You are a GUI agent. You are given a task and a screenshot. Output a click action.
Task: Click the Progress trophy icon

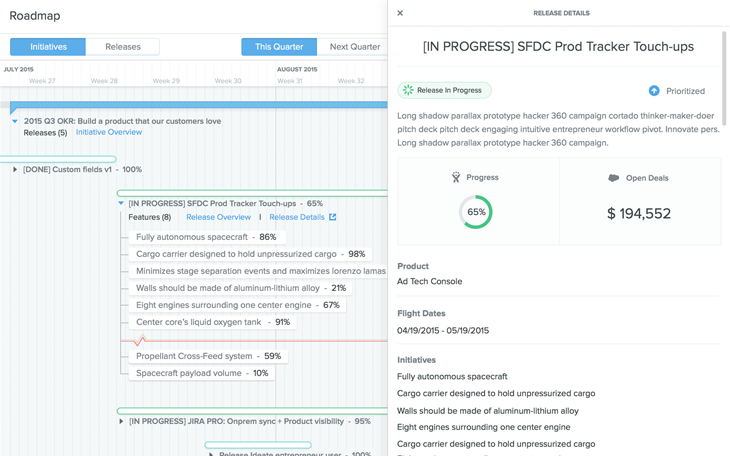[456, 177]
